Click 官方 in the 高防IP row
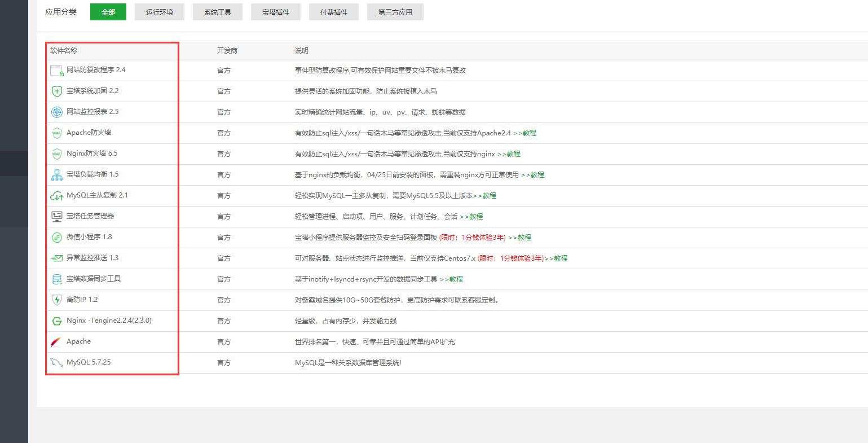This screenshot has height=443, width=868. [x=224, y=300]
